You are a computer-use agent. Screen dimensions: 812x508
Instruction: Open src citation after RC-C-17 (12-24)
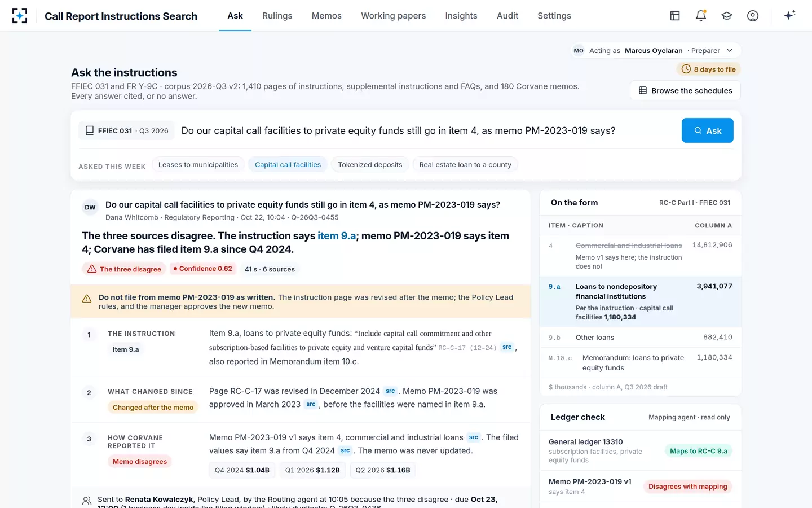[x=507, y=347]
